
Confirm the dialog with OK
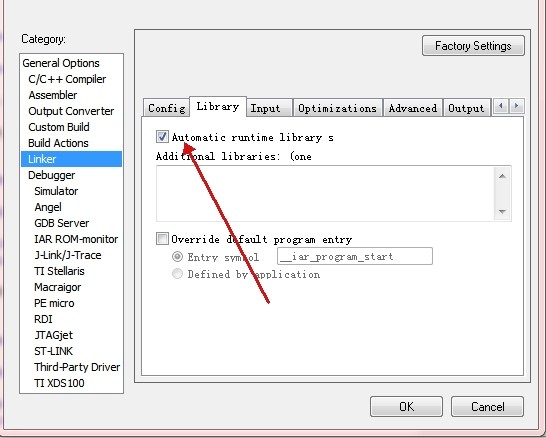coord(406,406)
